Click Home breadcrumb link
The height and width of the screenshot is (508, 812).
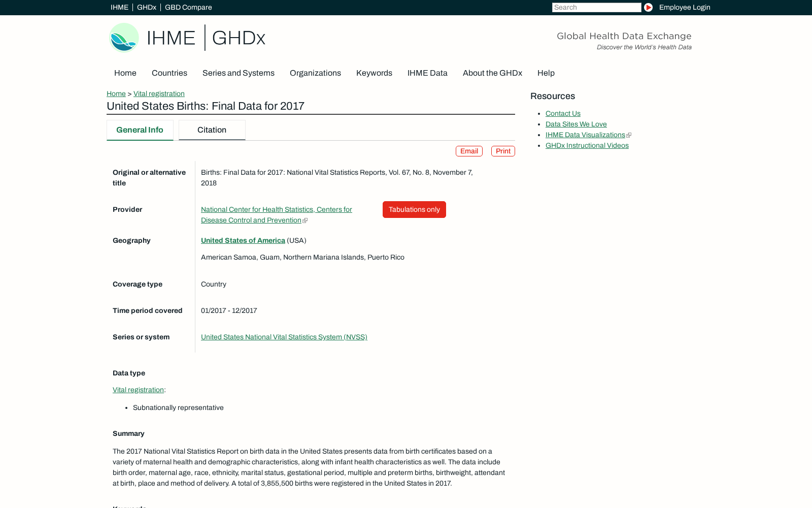pyautogui.click(x=116, y=93)
